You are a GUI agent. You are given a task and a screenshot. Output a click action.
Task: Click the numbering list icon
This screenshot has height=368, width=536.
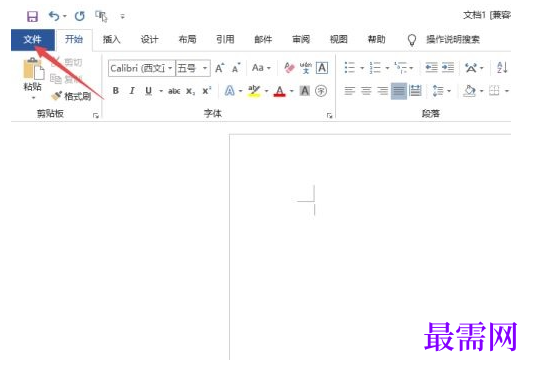coord(375,68)
